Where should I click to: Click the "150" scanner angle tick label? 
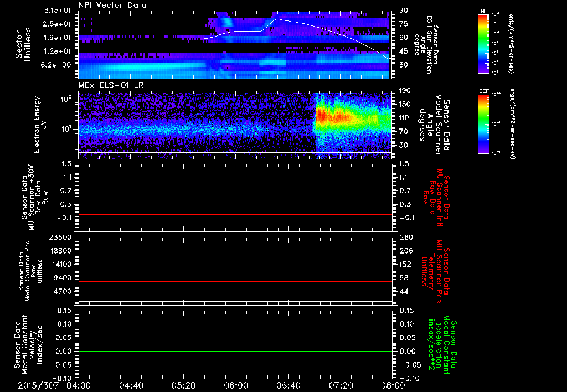[405, 105]
